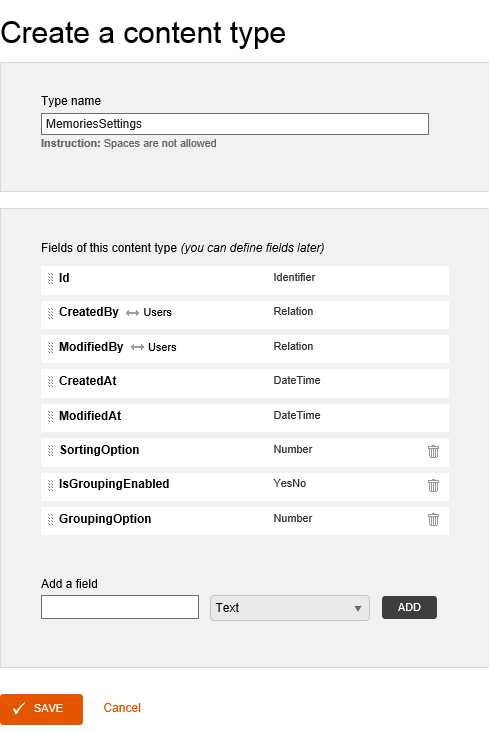Open the field type dropdown showing Text
This screenshot has width=489, height=731.
289,607
